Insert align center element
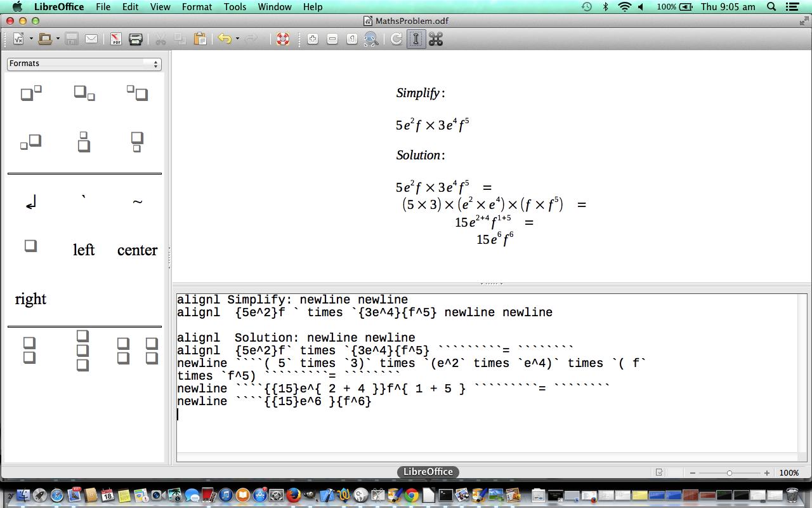This screenshot has height=508, width=812. (x=137, y=250)
